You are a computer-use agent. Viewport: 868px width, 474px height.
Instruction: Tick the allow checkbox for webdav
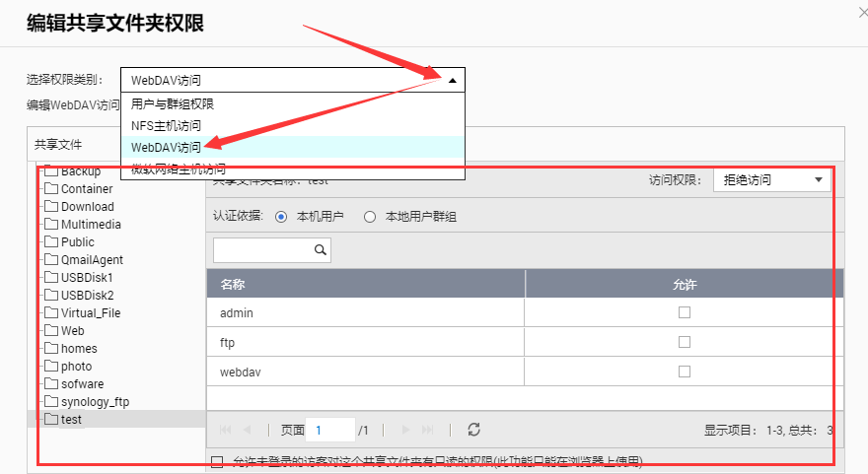click(685, 372)
